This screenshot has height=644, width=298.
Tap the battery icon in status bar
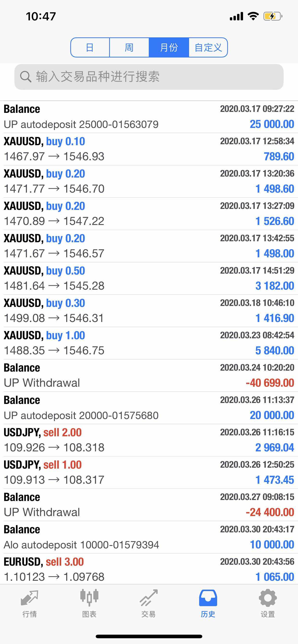coord(273,17)
